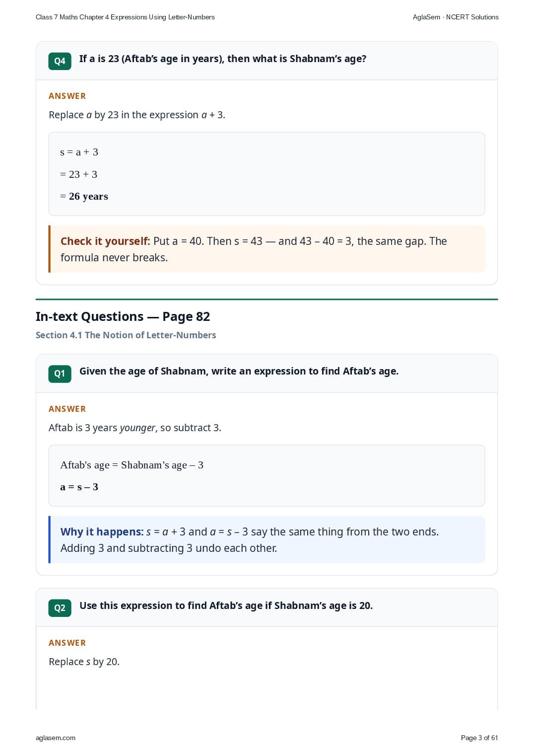Click the 's = a + 3' equation line
This screenshot has height=756, width=534.
click(x=79, y=152)
